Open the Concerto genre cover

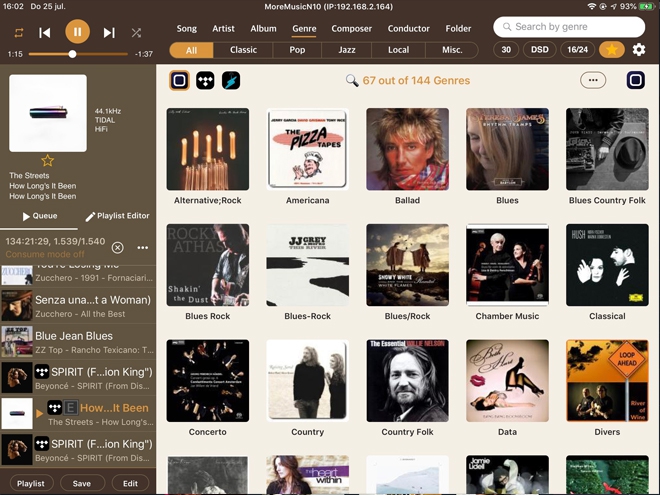pyautogui.click(x=208, y=381)
